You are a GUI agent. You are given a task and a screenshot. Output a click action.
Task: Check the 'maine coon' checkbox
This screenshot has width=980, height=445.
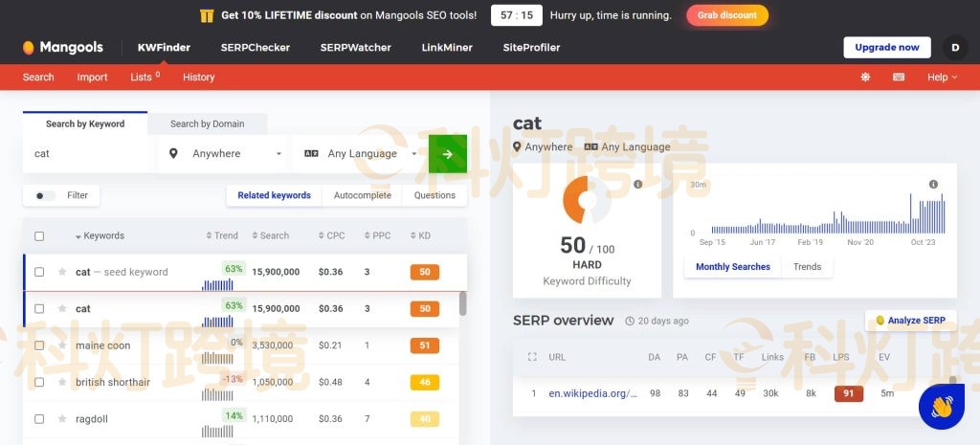39,345
